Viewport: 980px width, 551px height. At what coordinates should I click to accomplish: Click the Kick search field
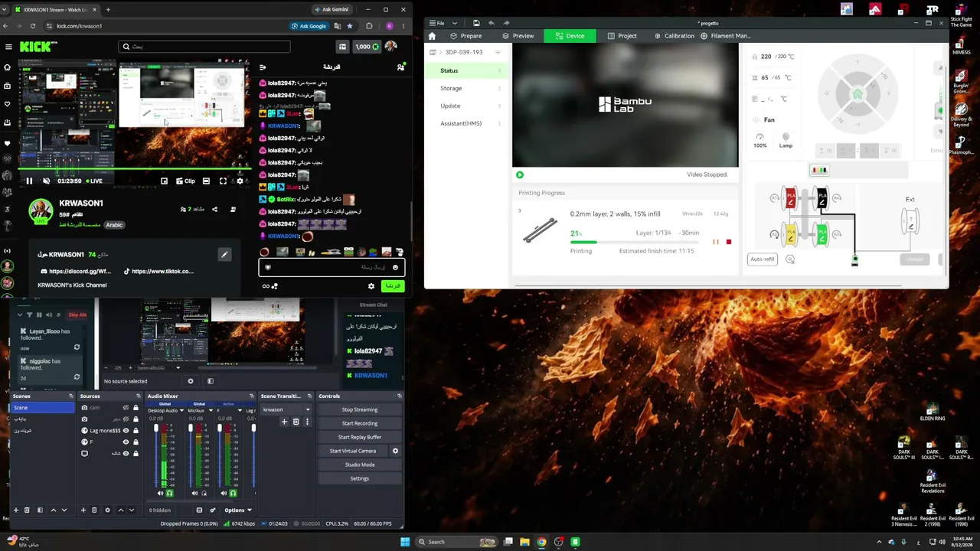204,47
